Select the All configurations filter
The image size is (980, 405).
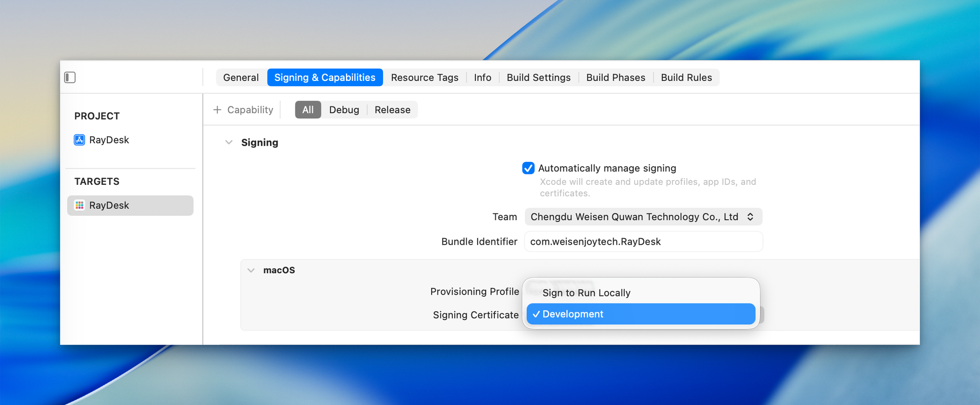tap(308, 110)
